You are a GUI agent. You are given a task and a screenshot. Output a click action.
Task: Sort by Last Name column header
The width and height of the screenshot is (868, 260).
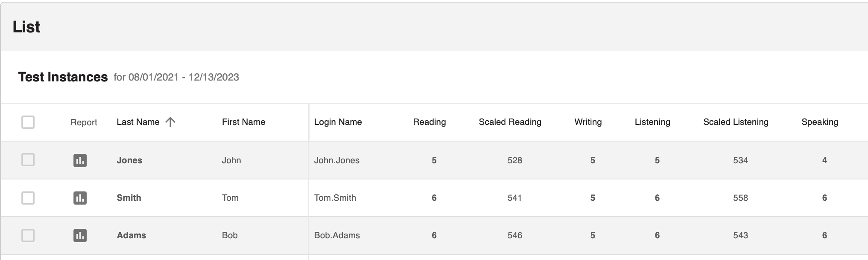138,122
